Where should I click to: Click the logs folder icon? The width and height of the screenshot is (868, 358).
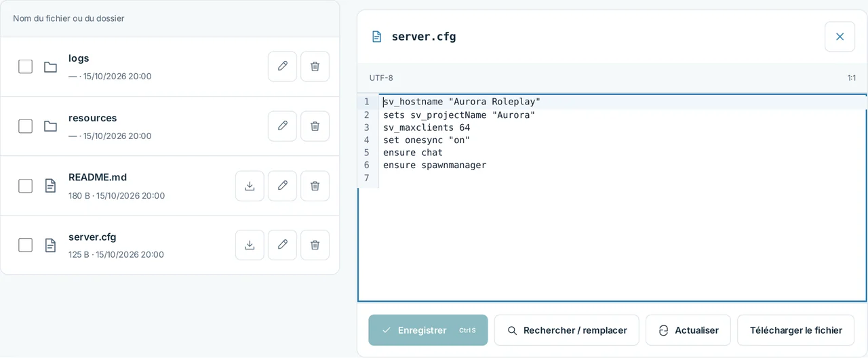pyautogui.click(x=50, y=66)
